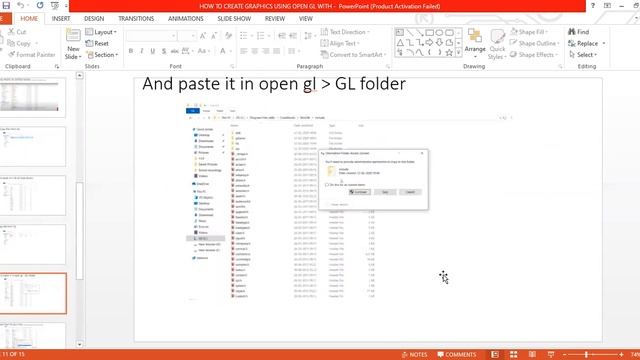Align text left

pos(244,51)
